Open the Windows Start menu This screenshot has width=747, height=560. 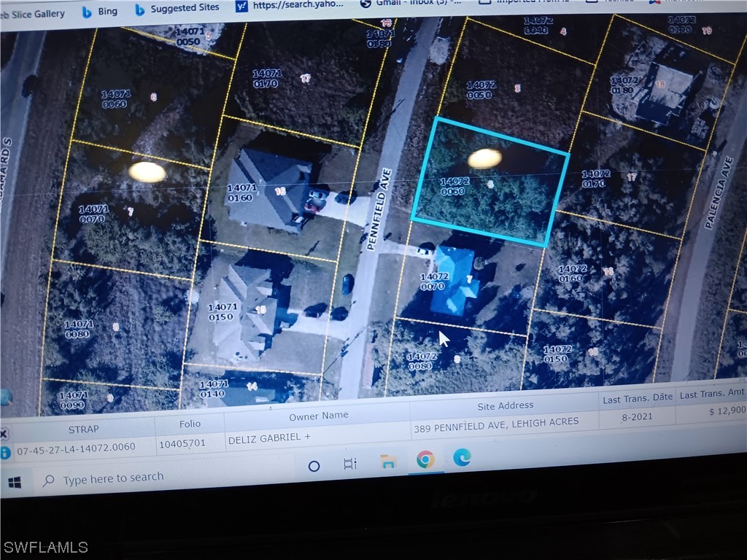[x=15, y=483]
